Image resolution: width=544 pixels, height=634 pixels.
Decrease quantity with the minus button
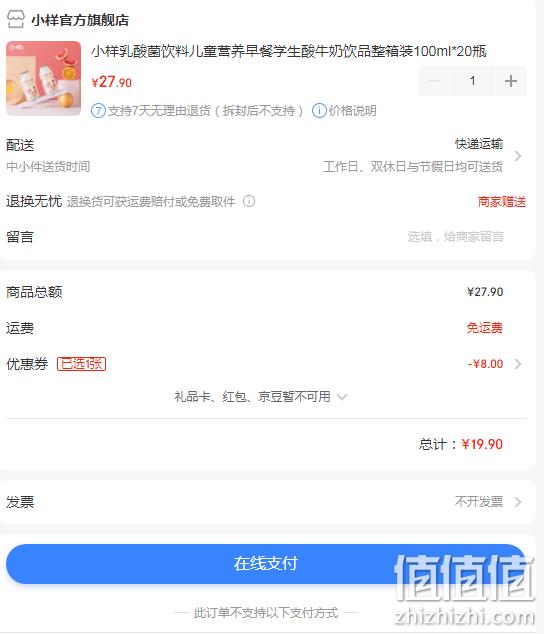[x=434, y=81]
